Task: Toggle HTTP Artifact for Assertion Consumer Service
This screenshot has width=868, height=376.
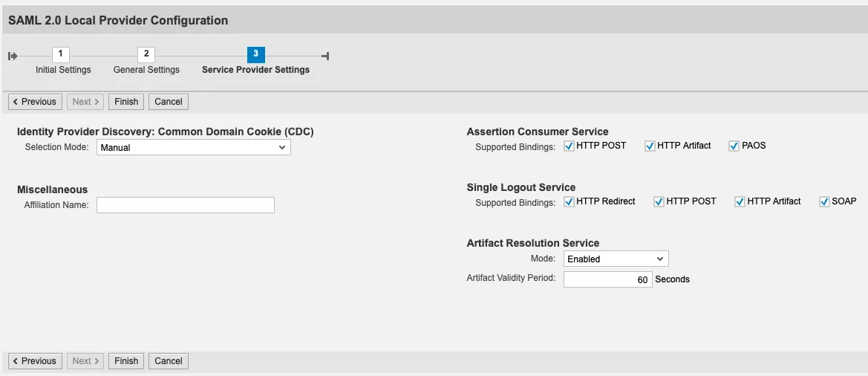Action: click(650, 146)
